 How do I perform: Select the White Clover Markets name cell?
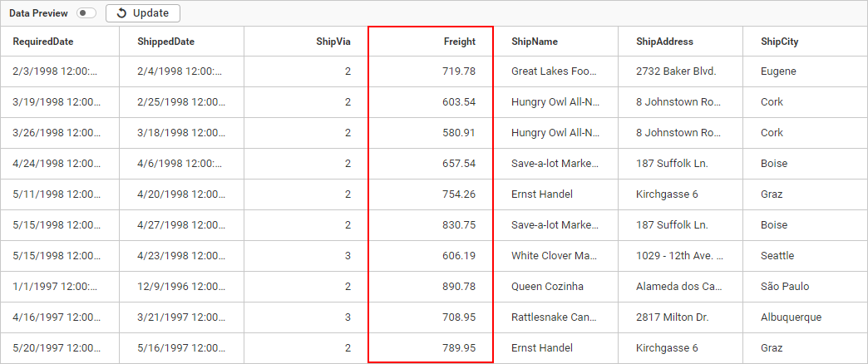(x=554, y=256)
